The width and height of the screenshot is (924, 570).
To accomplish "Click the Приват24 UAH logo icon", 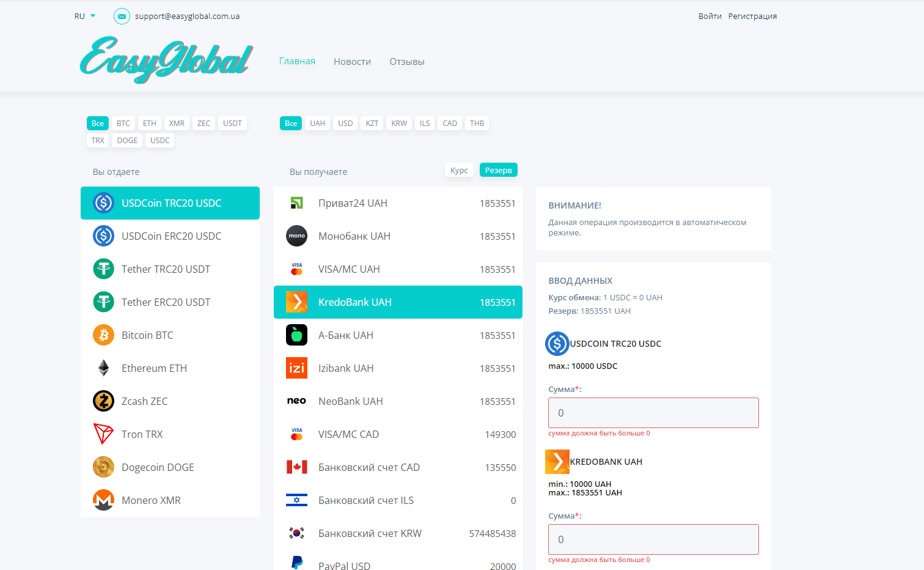I will tap(296, 202).
